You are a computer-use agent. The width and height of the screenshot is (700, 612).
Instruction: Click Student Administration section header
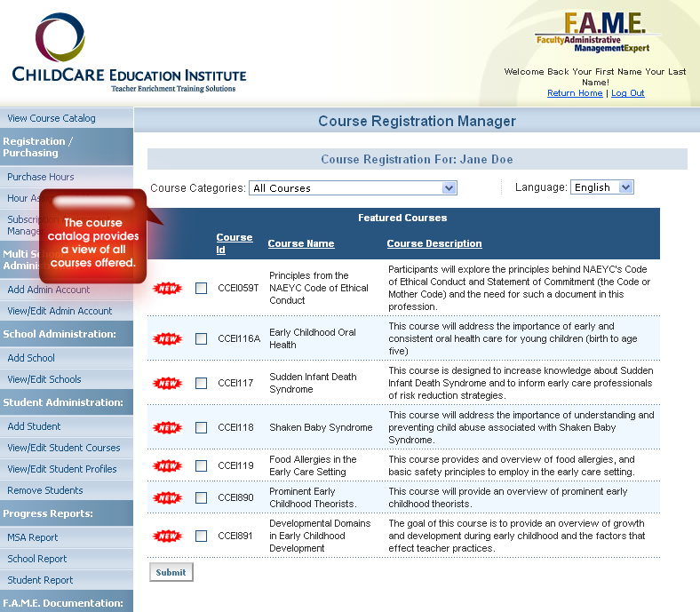67,402
